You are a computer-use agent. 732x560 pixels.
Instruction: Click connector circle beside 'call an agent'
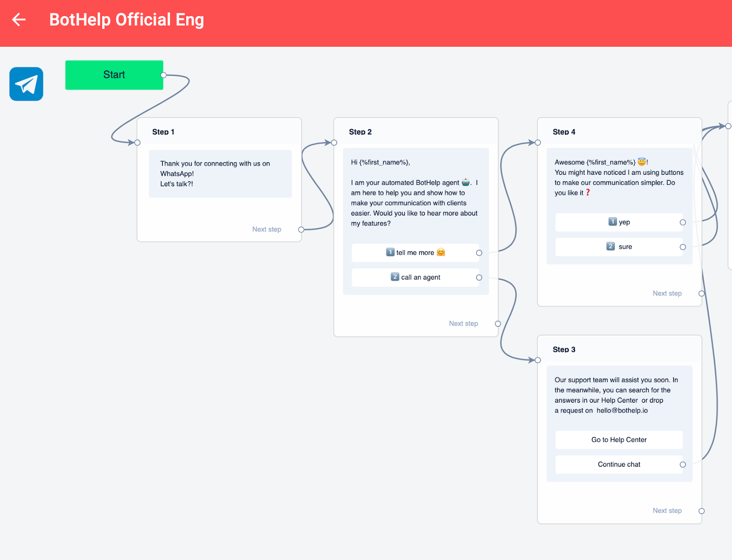(x=479, y=278)
